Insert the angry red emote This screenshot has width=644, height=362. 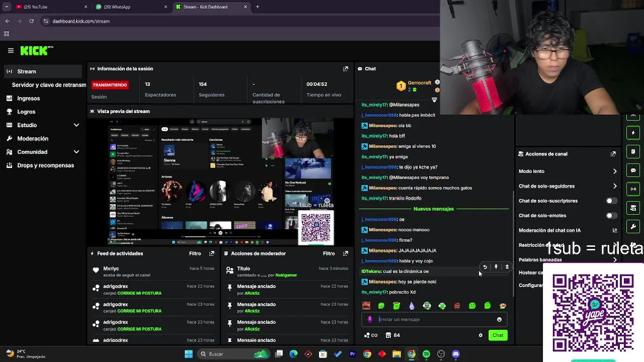[457, 306]
